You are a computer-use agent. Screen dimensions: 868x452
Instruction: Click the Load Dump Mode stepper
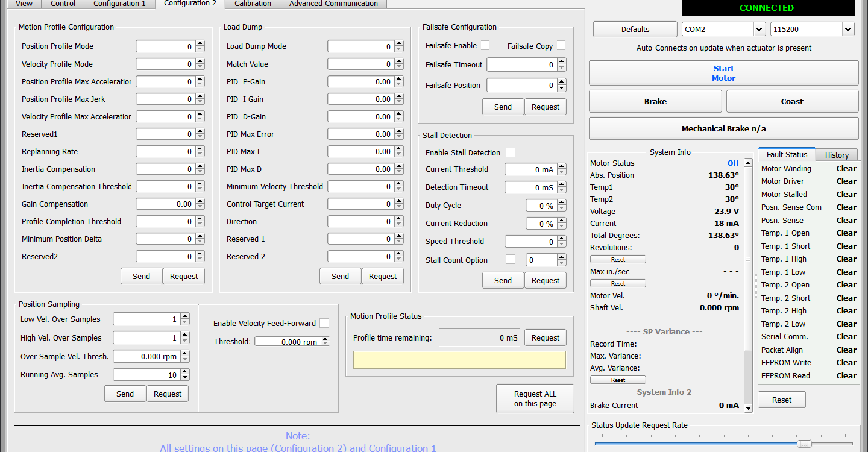coord(398,46)
